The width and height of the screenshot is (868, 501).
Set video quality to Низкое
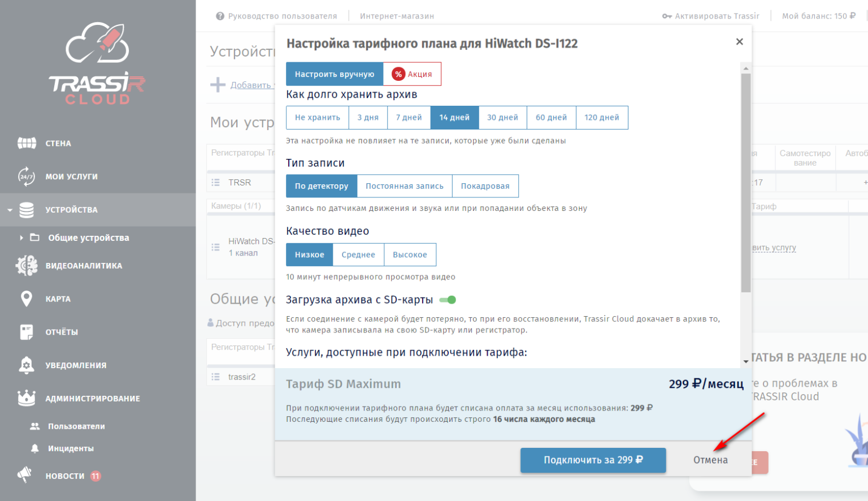(310, 254)
